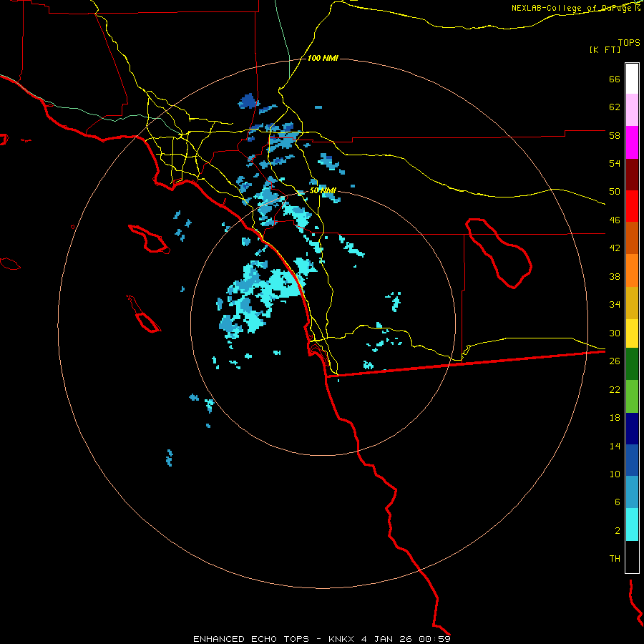Click the '6' legend value
Viewport: 644px width, 644px height.
618,502
